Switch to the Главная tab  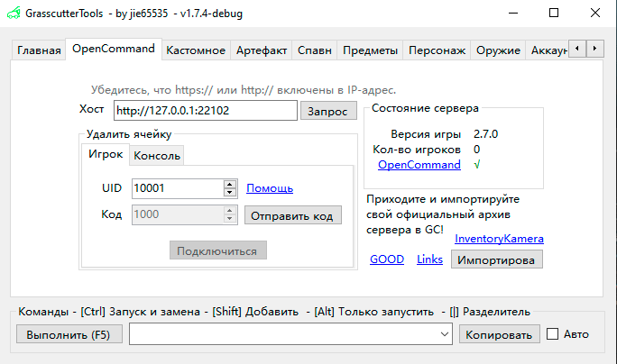click(x=39, y=50)
